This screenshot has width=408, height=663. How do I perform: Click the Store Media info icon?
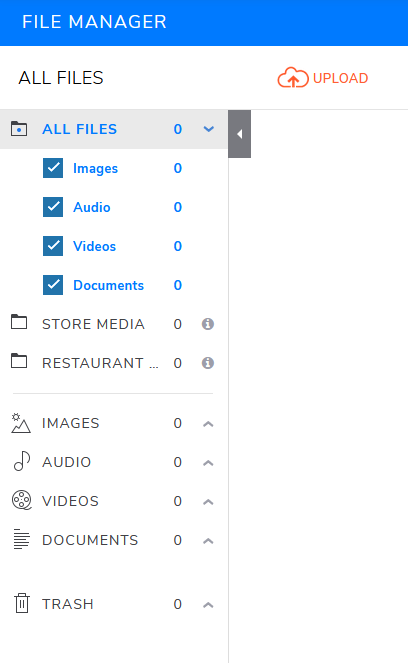click(x=208, y=324)
